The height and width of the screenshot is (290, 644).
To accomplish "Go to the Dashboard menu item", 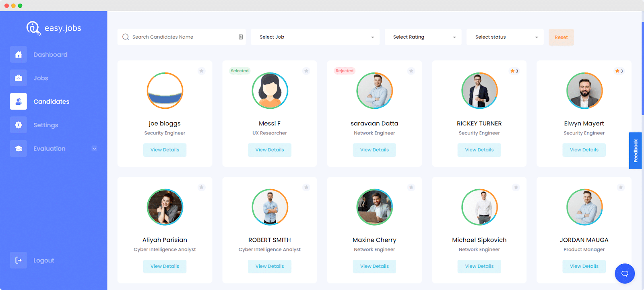I will (50, 55).
